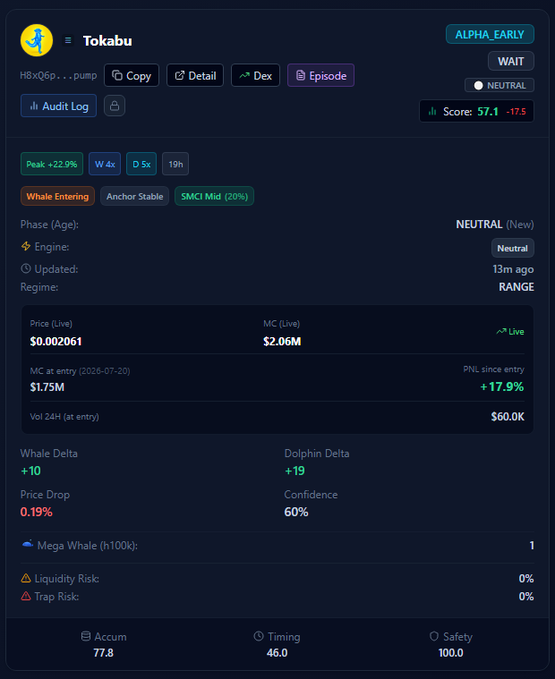Open the Detail page
Viewport: 555px width, 679px height.
[x=195, y=75]
